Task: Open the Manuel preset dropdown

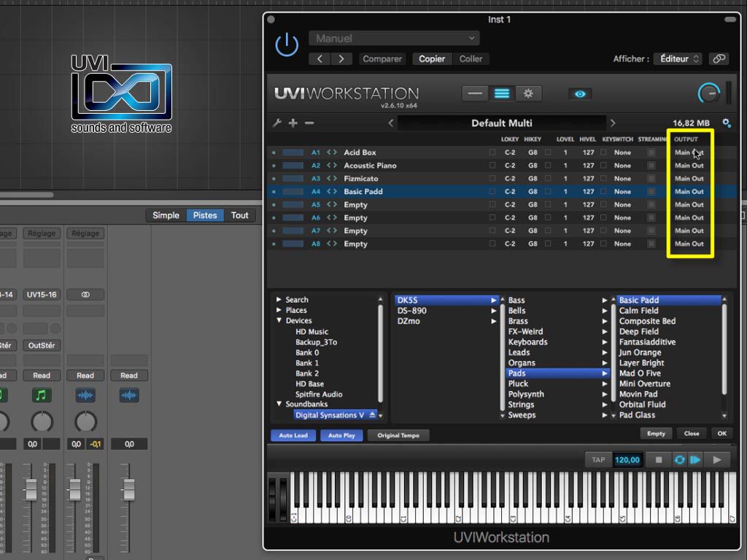Action: 394,38
